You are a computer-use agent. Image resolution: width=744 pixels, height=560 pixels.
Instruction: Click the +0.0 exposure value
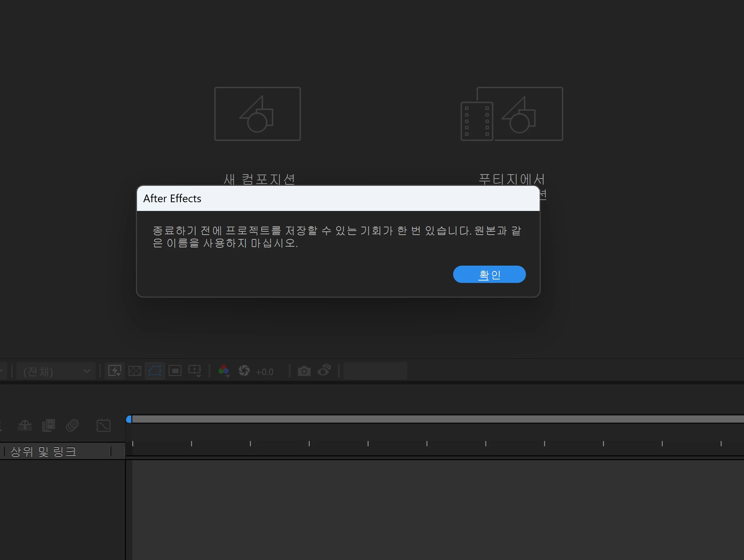click(x=265, y=372)
